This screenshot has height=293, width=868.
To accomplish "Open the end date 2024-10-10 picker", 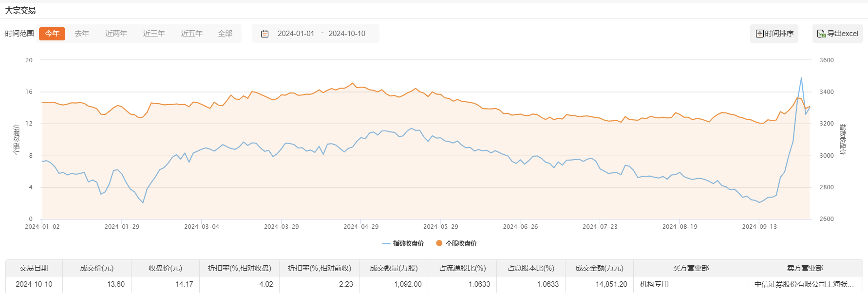I will click(347, 34).
